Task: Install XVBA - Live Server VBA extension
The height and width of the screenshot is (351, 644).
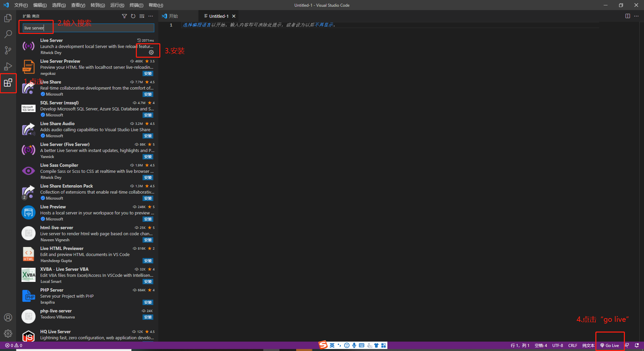Action: coord(148,282)
